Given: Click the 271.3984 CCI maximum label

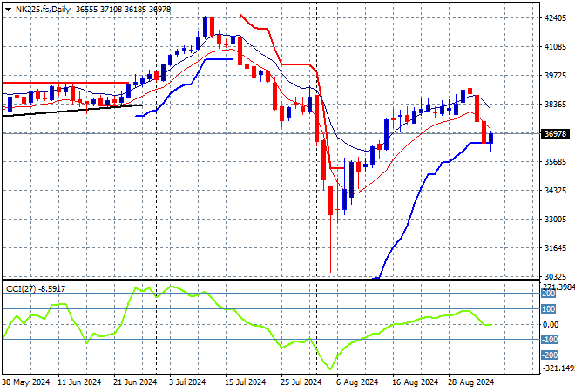Looking at the screenshot, I should coord(558,287).
